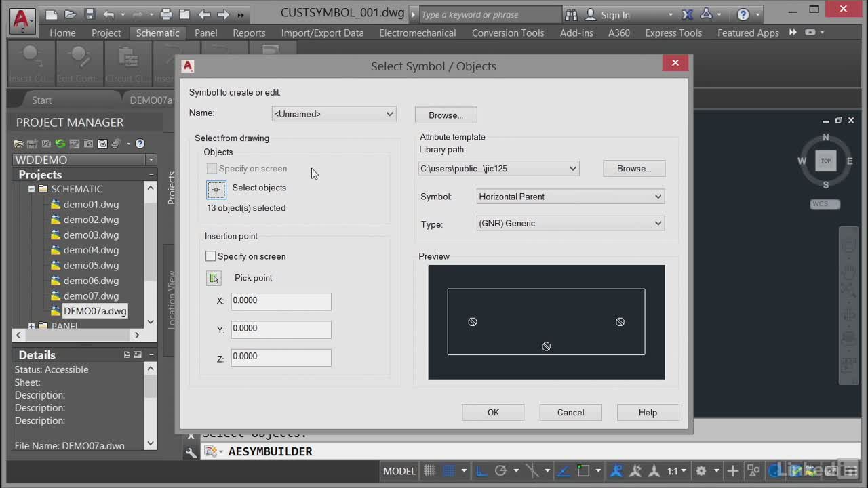Click the WCS coordinate system label
868x488 pixels.
[825, 204]
